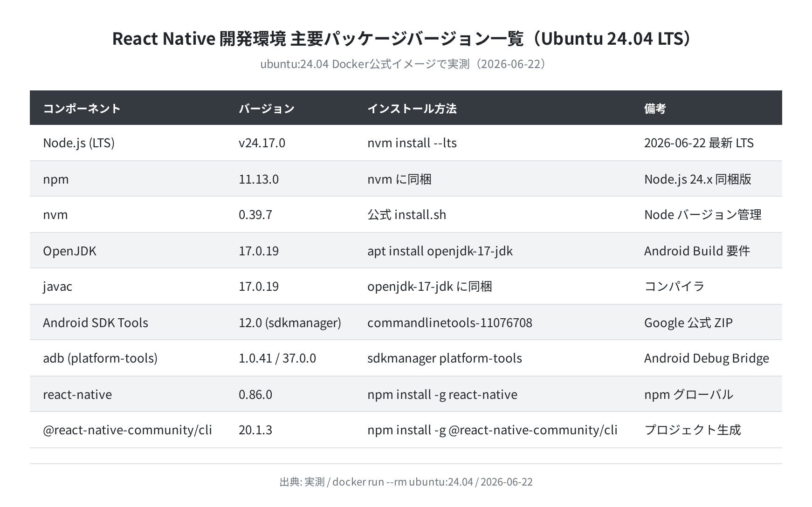The height and width of the screenshot is (507, 812).
Task: Click the note "Node バージョン管理"
Action: click(x=703, y=215)
